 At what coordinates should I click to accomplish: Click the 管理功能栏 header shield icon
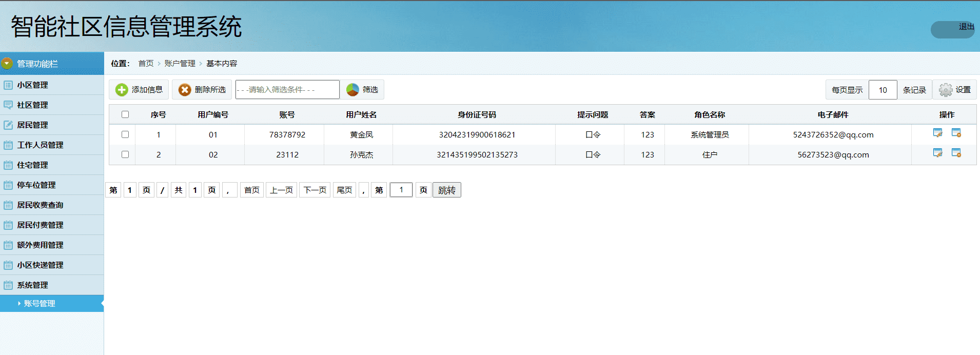coord(7,64)
